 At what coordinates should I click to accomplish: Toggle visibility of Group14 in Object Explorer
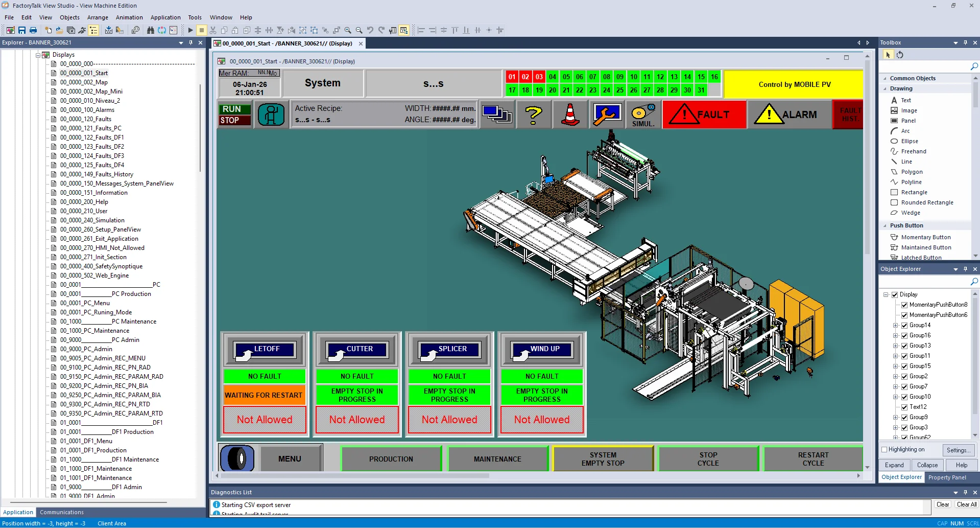(904, 325)
